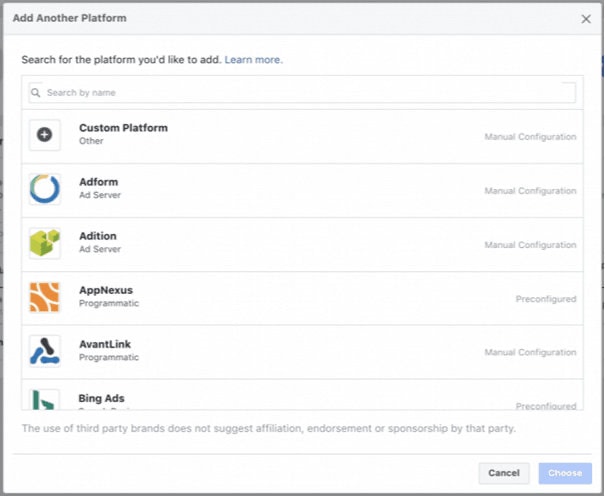Select the Custom Platform name text

pos(123,128)
